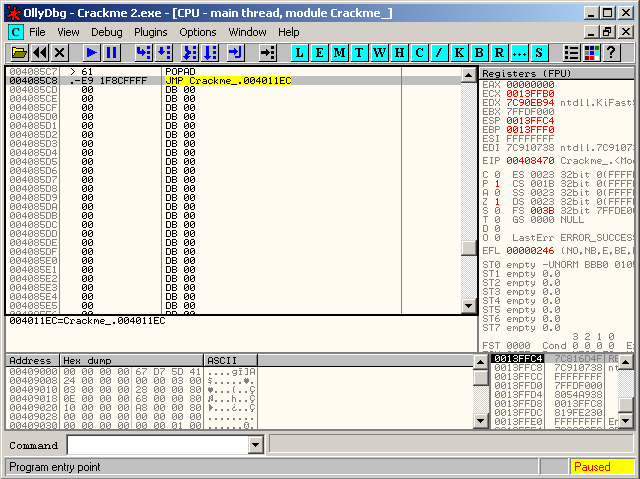Click EFL value 00000246
This screenshot has width=640, height=479.
(530, 251)
